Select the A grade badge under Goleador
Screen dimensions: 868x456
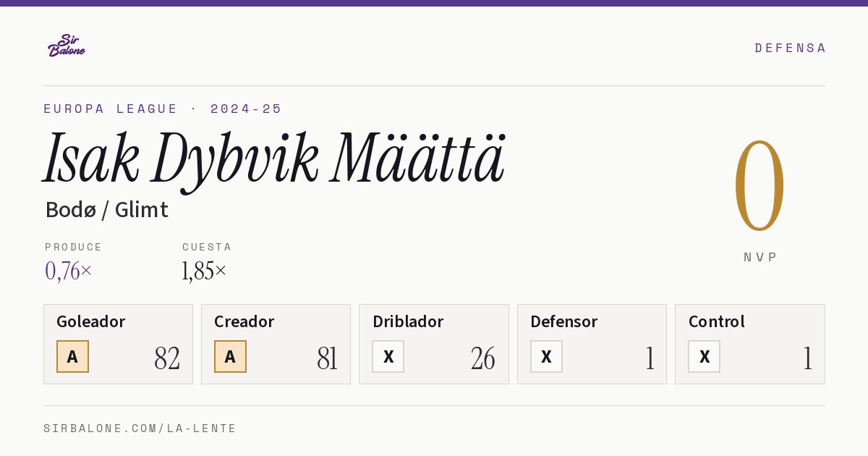[72, 356]
